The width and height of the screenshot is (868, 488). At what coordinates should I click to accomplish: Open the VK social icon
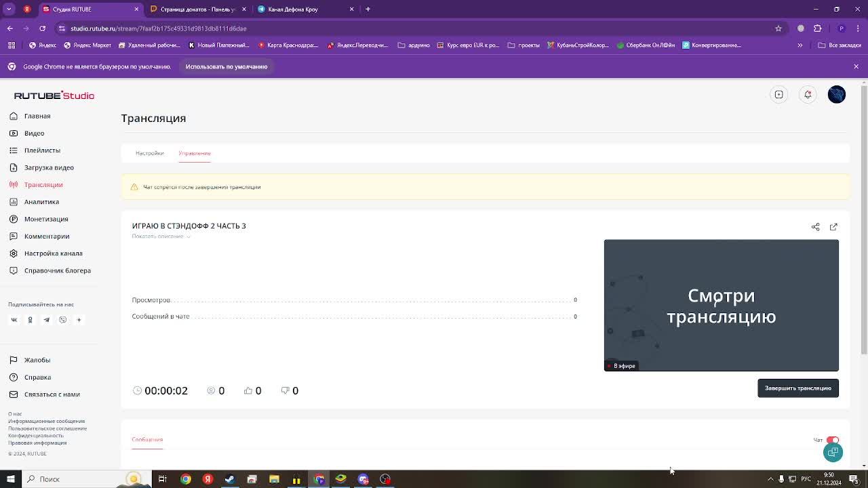coord(14,320)
